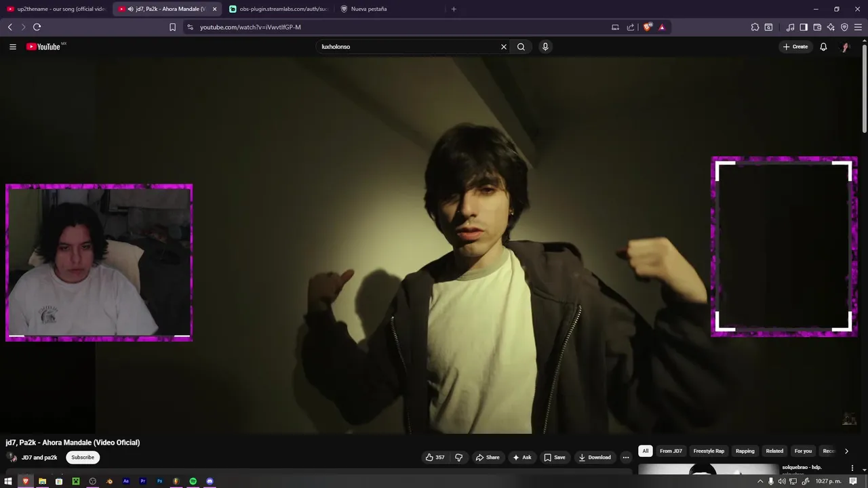Toggle the browser sidebar panel
Viewport: 868px width, 488px height.
(804, 27)
